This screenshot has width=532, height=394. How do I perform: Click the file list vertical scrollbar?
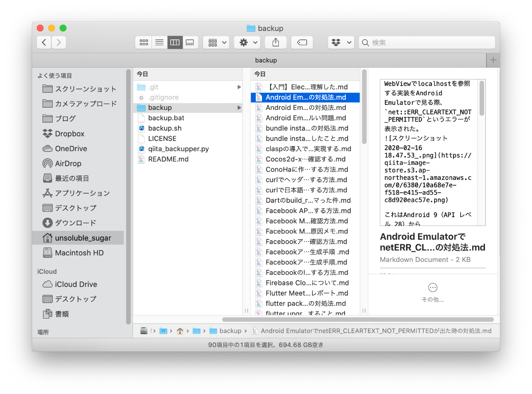coord(364,107)
